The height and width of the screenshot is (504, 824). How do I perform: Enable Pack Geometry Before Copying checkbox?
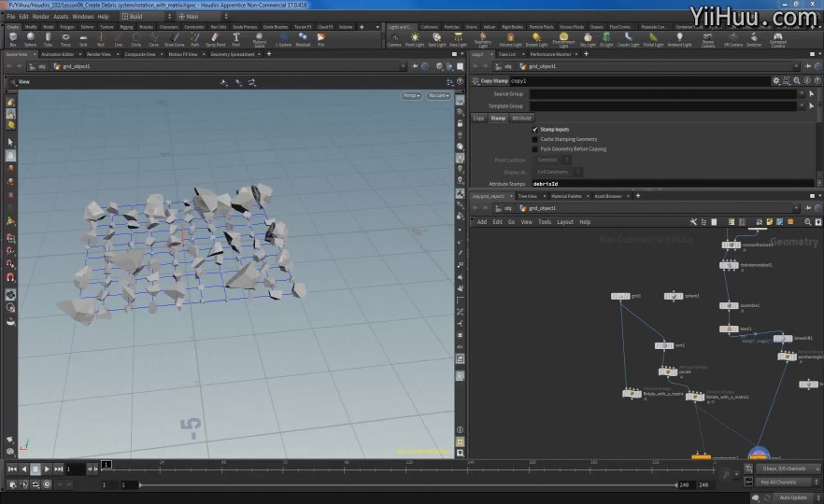pyautogui.click(x=535, y=149)
